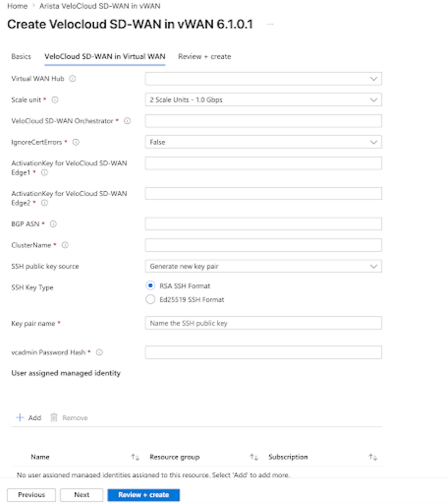Open the Virtual WAN Hub dropdown

[x=264, y=79]
